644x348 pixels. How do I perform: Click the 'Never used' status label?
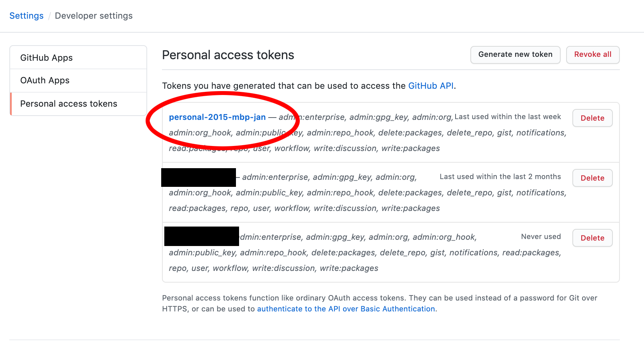click(x=541, y=237)
